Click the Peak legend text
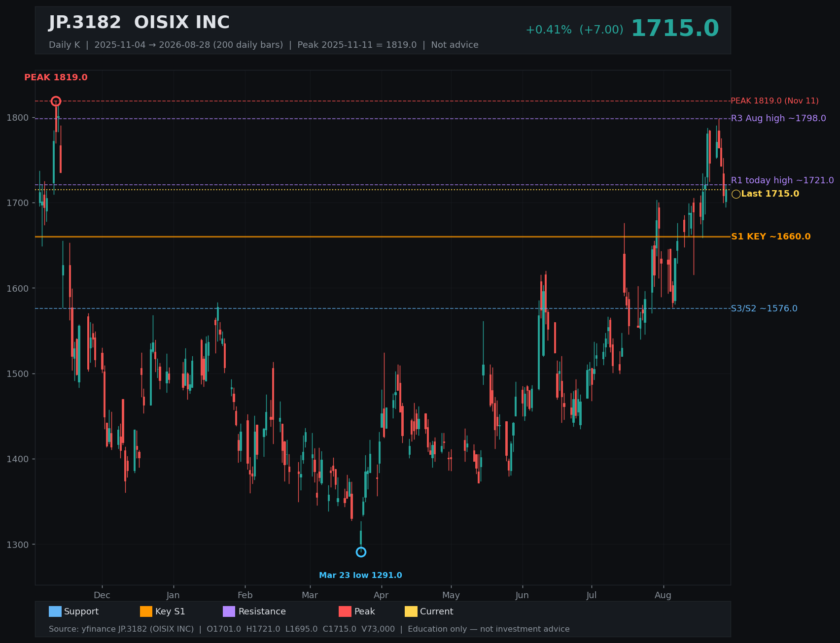This screenshot has width=840, height=643. point(365,611)
